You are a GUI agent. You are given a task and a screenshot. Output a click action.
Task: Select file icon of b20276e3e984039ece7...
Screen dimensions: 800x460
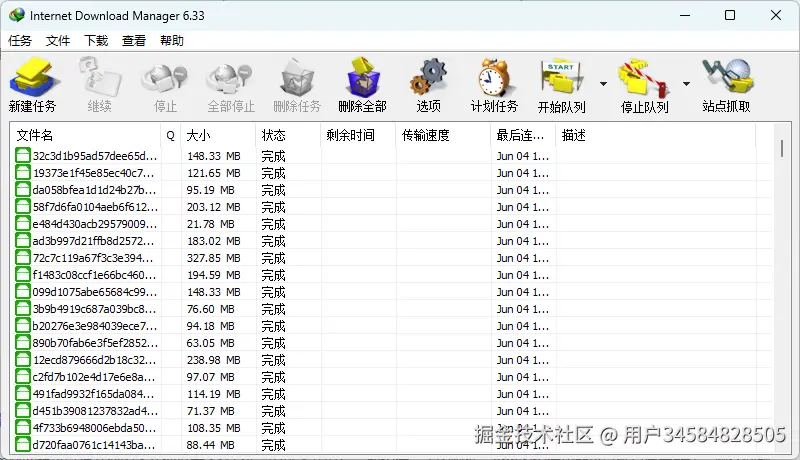[x=22, y=325]
